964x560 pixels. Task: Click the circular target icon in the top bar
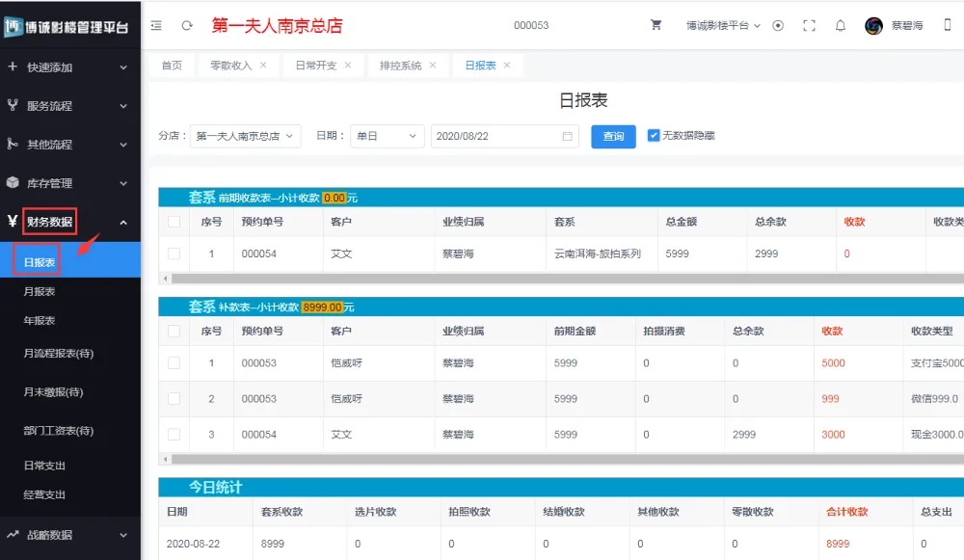pos(778,26)
